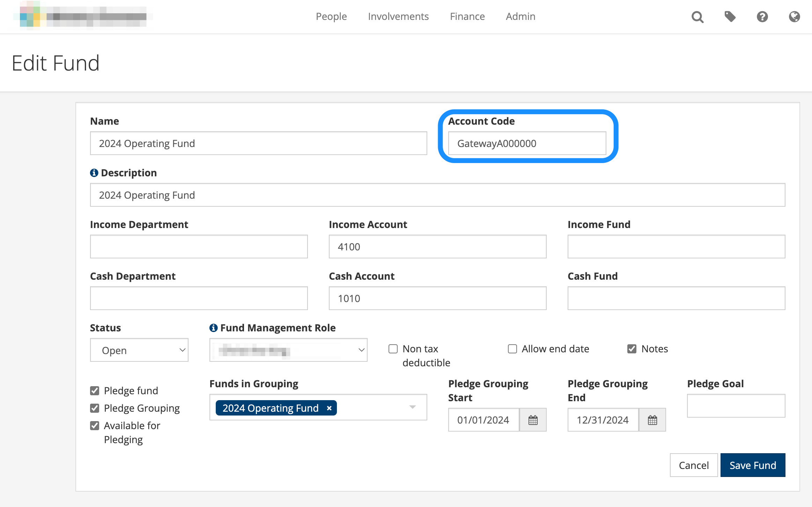This screenshot has width=812, height=507.
Task: Click the Pledge Goal field
Action: (x=736, y=406)
